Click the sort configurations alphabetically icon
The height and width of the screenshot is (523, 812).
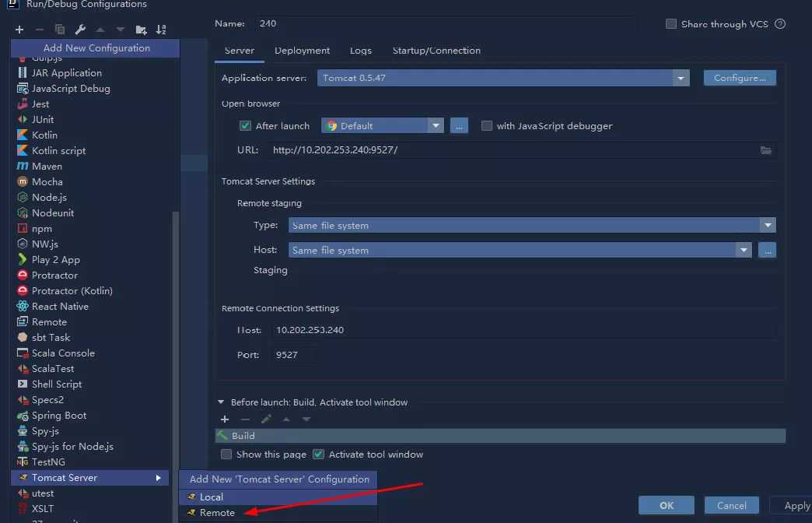pos(161,30)
